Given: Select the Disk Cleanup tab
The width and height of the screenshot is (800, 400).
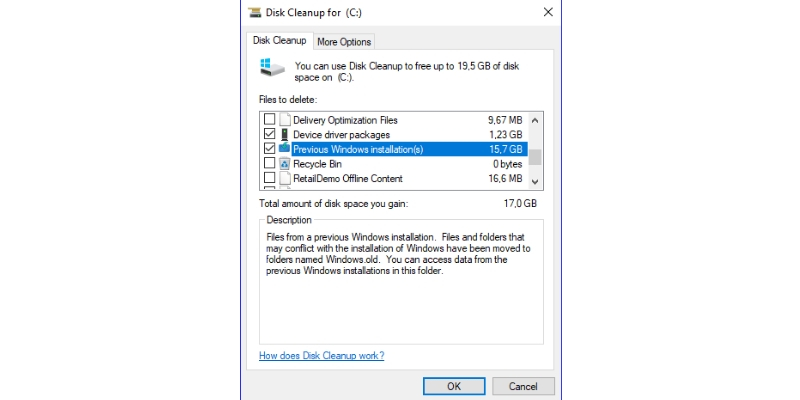Looking at the screenshot, I should click(x=279, y=41).
